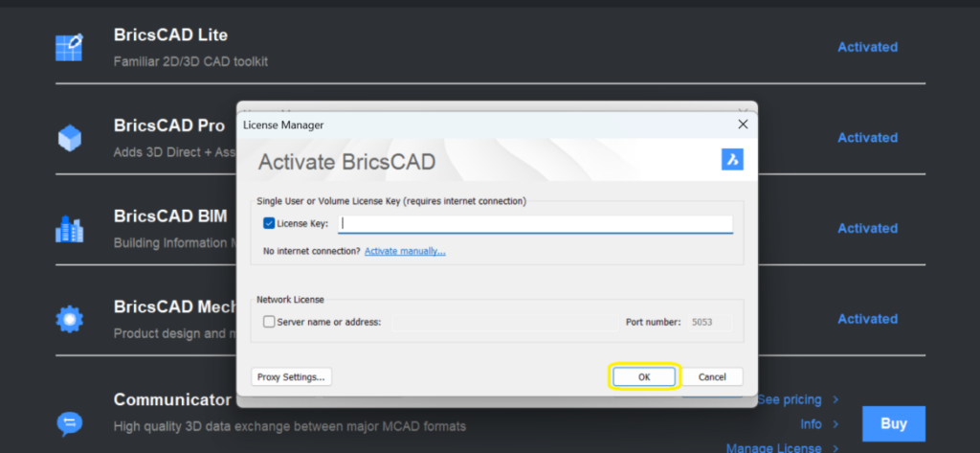Click Activated status for BricsCAD Lite
This screenshot has width=980, height=453.
pos(867,47)
